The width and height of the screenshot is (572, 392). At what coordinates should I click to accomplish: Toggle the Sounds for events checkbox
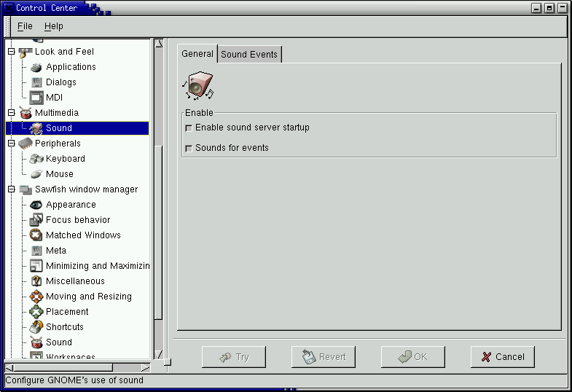189,149
